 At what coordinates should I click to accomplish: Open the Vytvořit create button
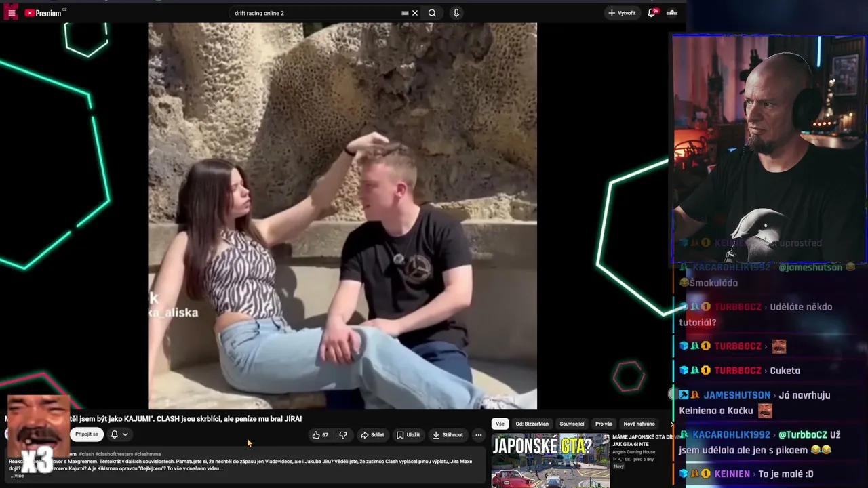coord(622,13)
